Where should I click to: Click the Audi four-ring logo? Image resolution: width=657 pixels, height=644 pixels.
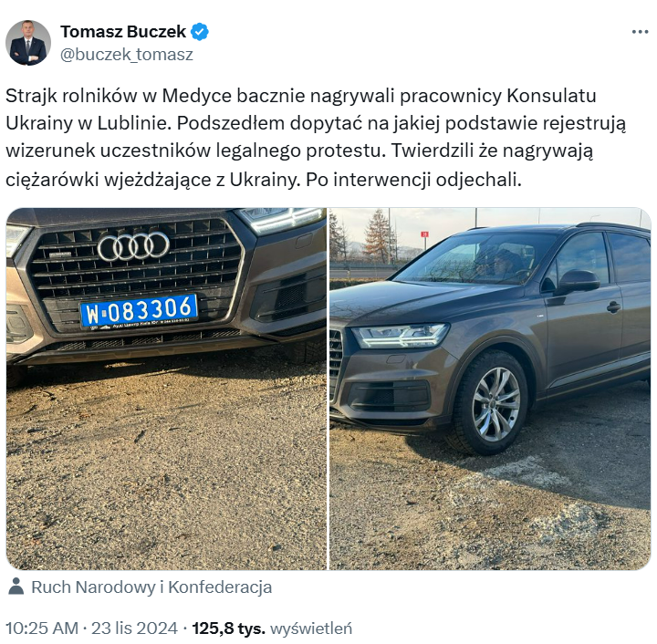[x=133, y=246]
